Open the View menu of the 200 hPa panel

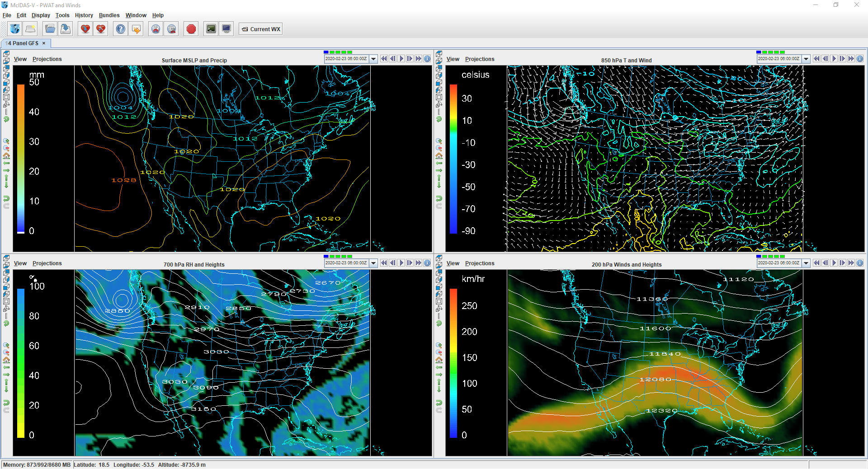pos(453,263)
